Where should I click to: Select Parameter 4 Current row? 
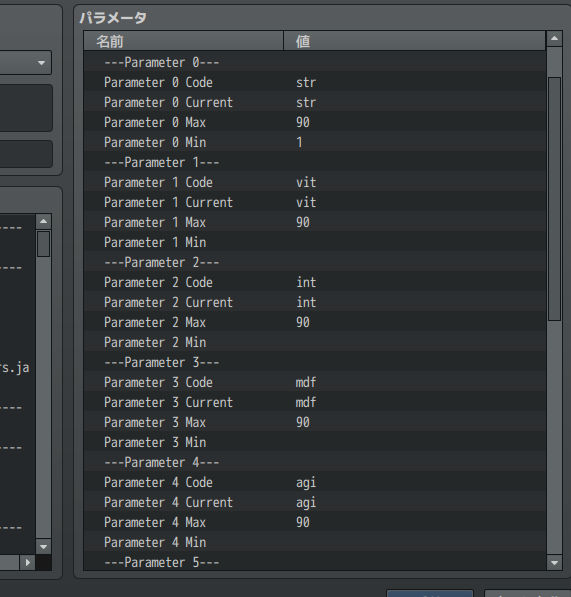[315, 502]
